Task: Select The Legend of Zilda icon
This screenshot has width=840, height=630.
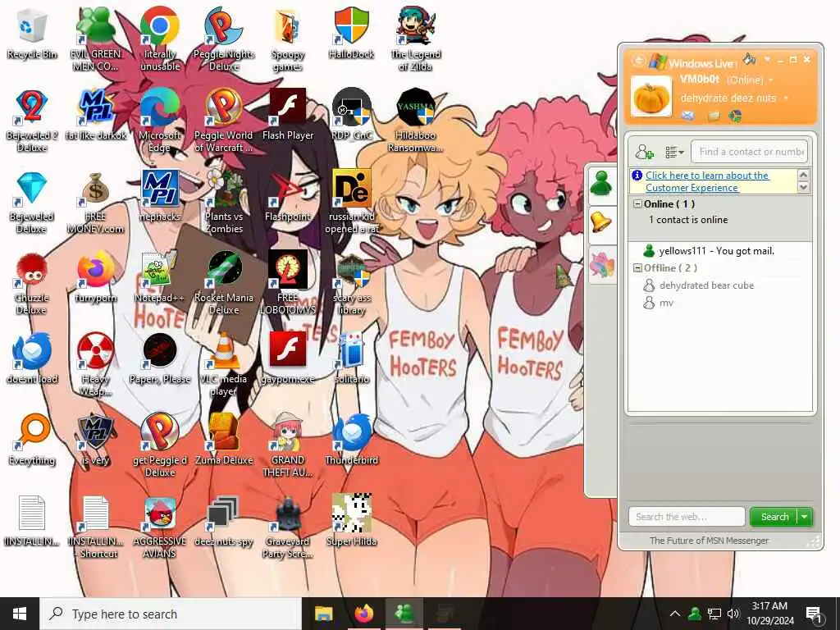Action: pos(416,39)
